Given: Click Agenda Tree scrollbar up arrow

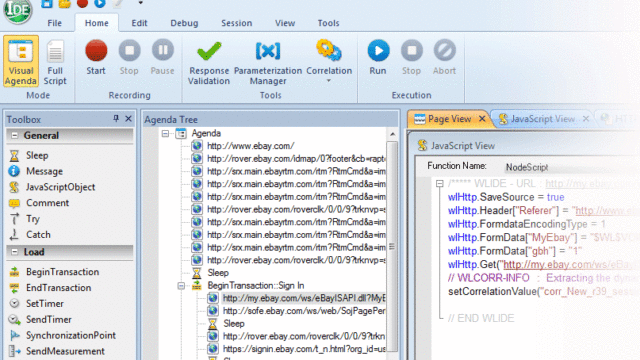Looking at the screenshot, I should pyautogui.click(x=392, y=134).
